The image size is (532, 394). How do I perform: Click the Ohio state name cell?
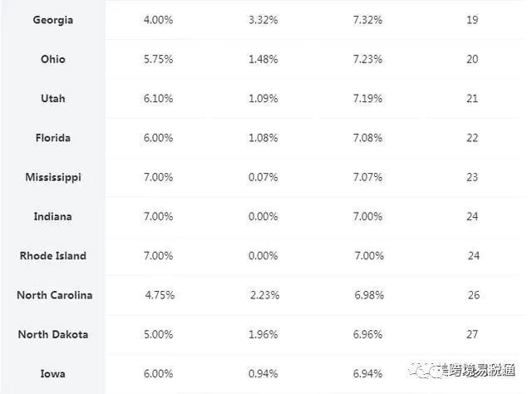[54, 59]
